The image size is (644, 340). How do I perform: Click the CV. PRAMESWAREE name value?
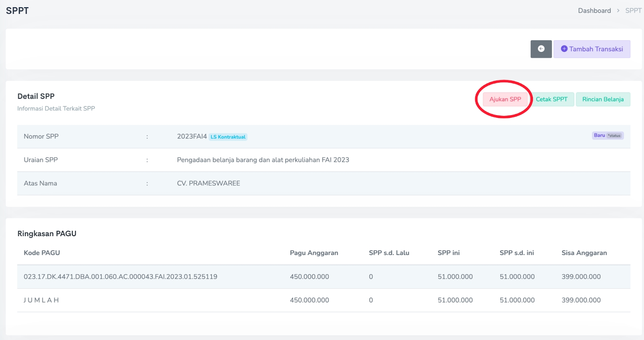(x=208, y=183)
